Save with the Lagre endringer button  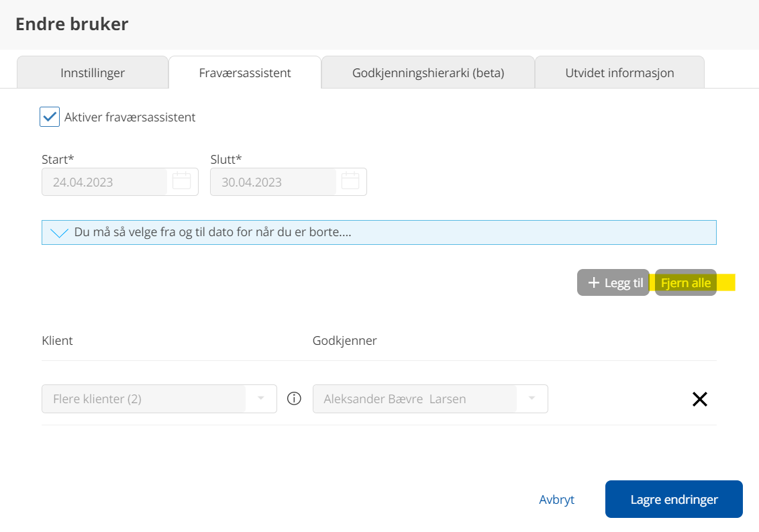click(x=674, y=500)
